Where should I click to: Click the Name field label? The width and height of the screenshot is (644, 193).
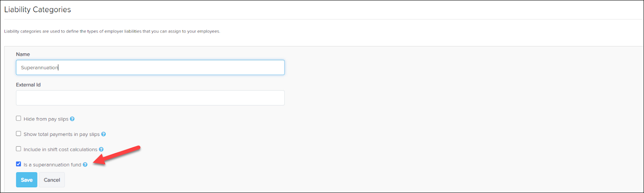[23, 54]
